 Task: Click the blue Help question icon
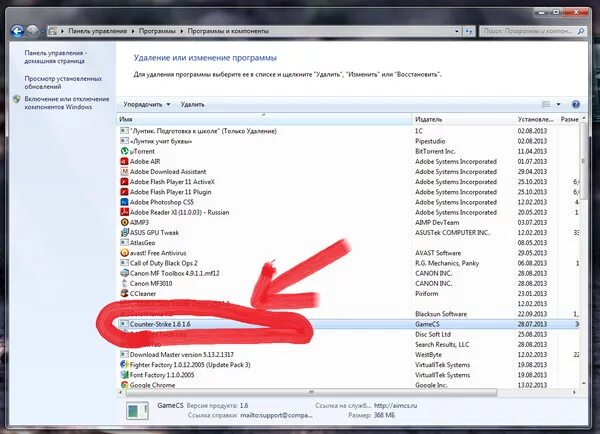tap(576, 104)
